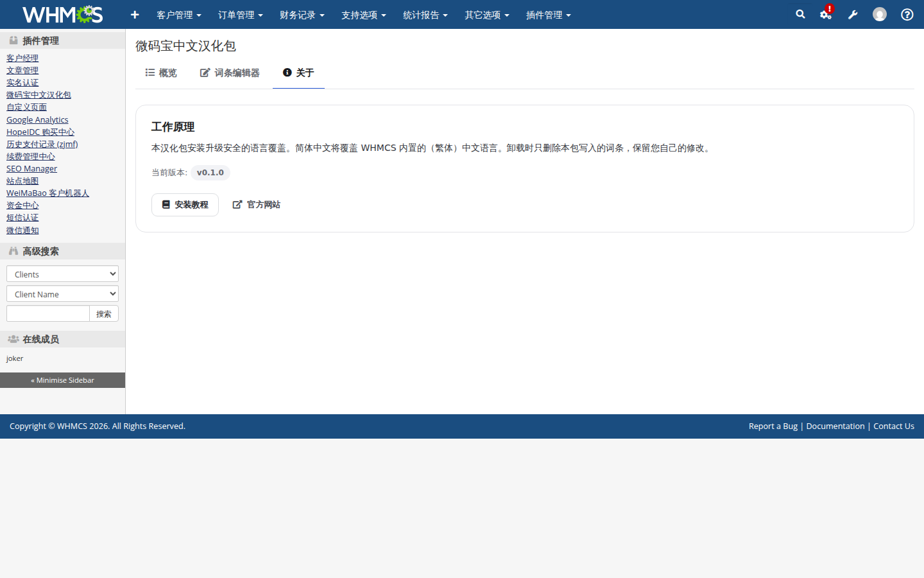Click the 微码宝中文汉化包 page title
Image resolution: width=924 pixels, height=578 pixels.
185,46
